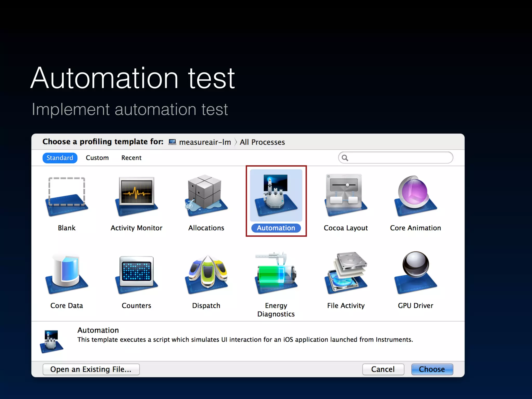Select the File Activity template icon
The height and width of the screenshot is (399, 532).
click(x=346, y=273)
